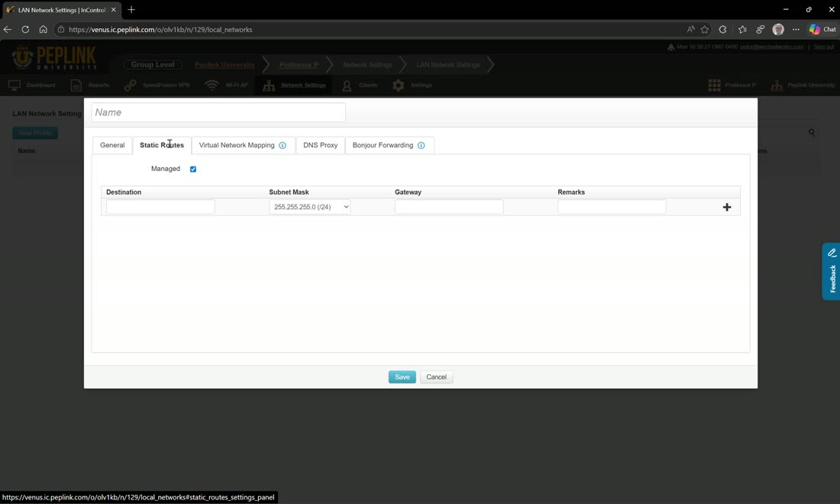Open Bonjour Forwarding info icon
This screenshot has width=840, height=504.
pos(421,145)
